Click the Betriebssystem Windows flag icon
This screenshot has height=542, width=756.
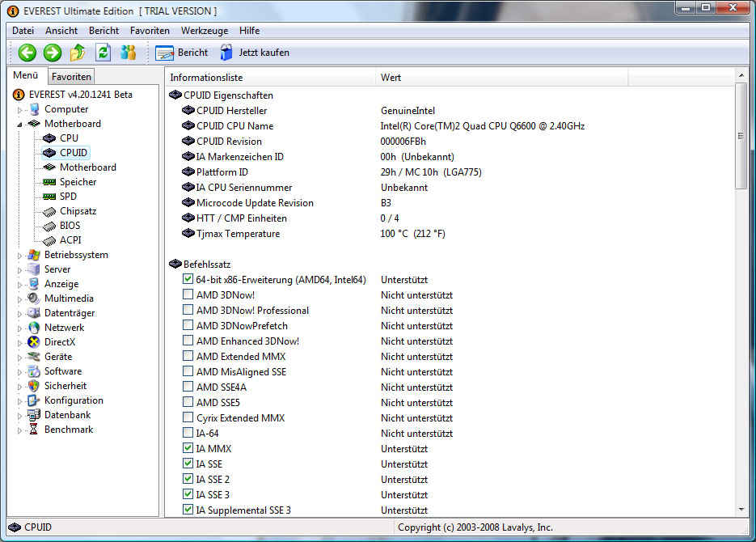[34, 255]
